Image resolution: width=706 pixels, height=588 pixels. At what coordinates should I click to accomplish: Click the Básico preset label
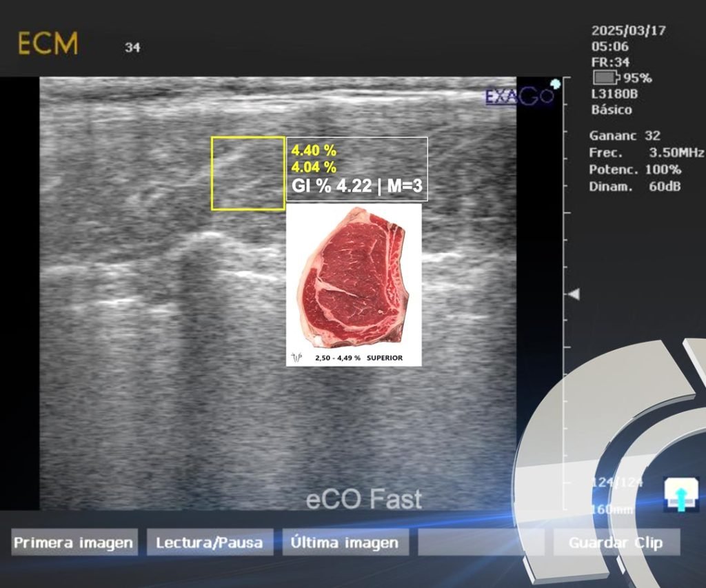pyautogui.click(x=612, y=110)
